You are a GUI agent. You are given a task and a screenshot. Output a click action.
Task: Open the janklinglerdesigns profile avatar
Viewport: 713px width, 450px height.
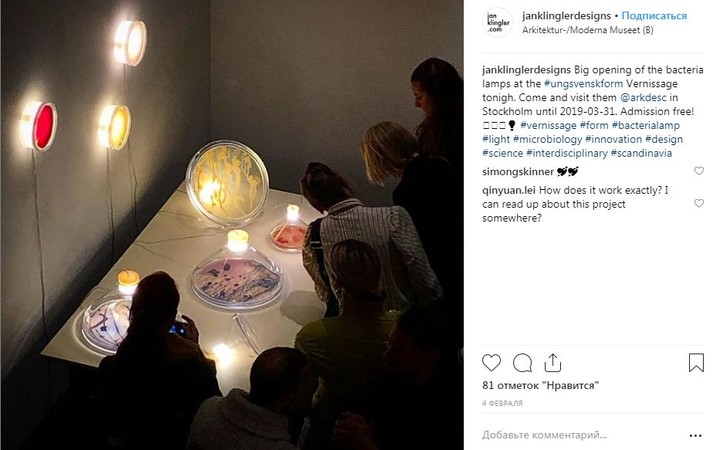(x=497, y=22)
